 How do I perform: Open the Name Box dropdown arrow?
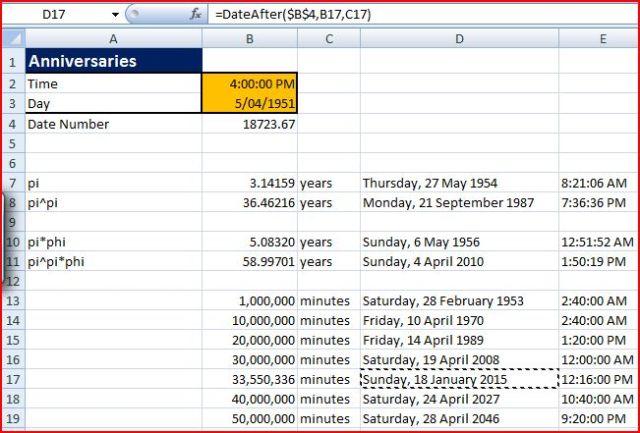pos(115,15)
